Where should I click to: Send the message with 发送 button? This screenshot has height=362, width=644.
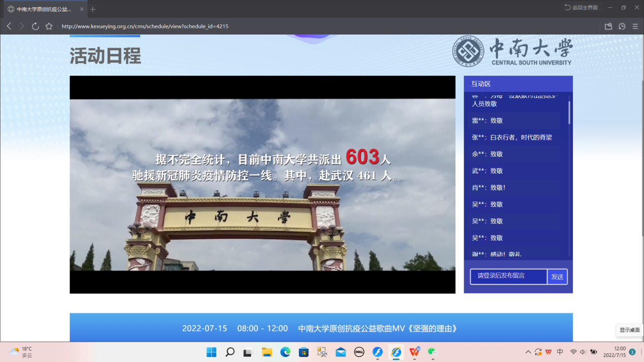(x=557, y=277)
